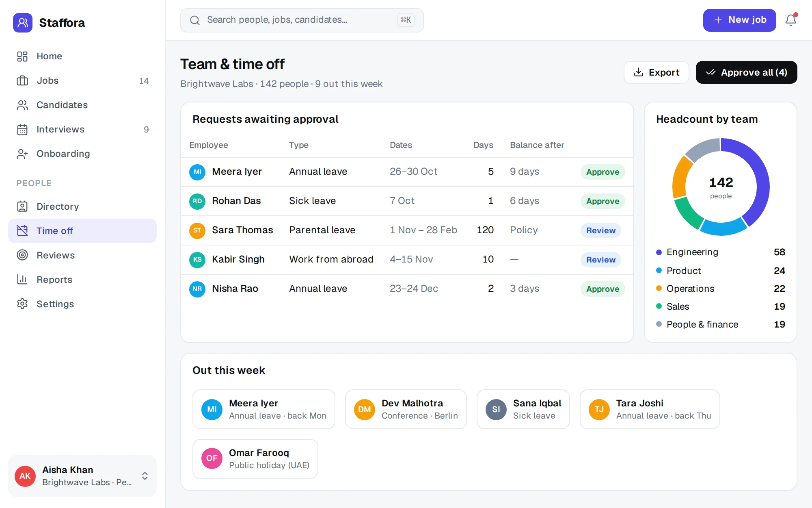This screenshot has width=812, height=508.
Task: Click the search magnifier icon
Action: [x=195, y=20]
